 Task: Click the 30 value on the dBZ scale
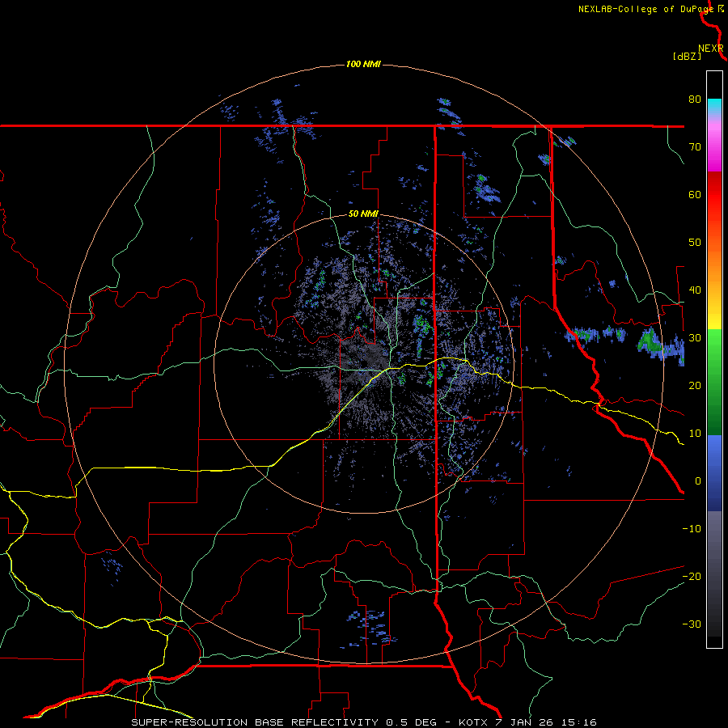tap(695, 337)
